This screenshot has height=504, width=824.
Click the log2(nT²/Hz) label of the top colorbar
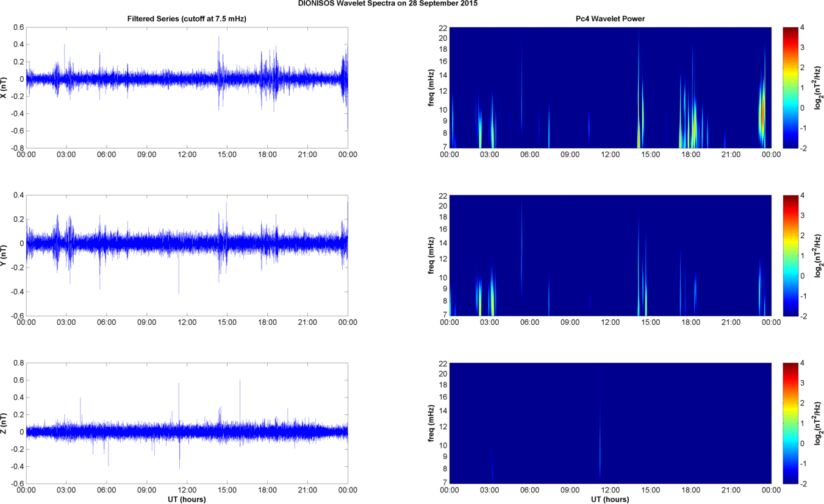(819, 87)
